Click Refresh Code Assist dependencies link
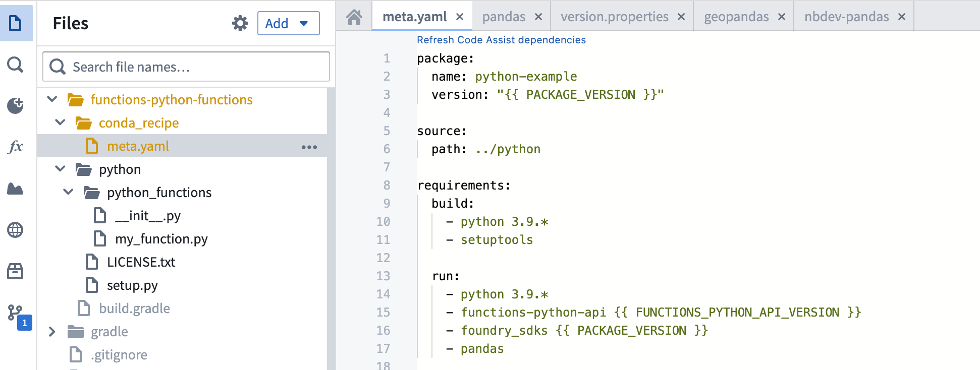This screenshot has height=370, width=980. tap(501, 40)
